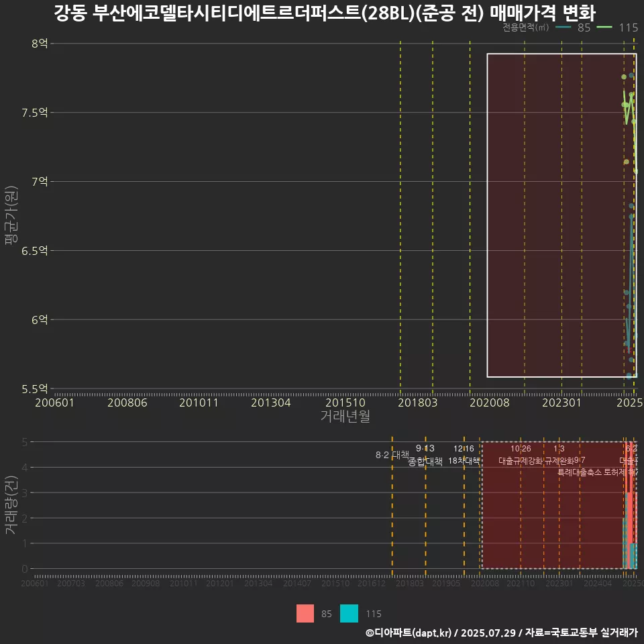Click the '특례대출축소' annotation text
The height and width of the screenshot is (644, 644).
580,472
